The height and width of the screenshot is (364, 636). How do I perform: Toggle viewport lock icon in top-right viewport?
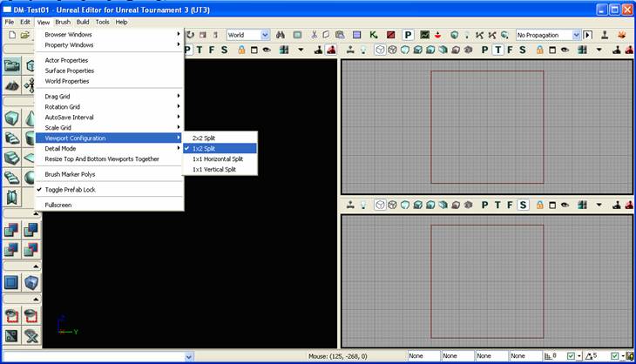[539, 50]
